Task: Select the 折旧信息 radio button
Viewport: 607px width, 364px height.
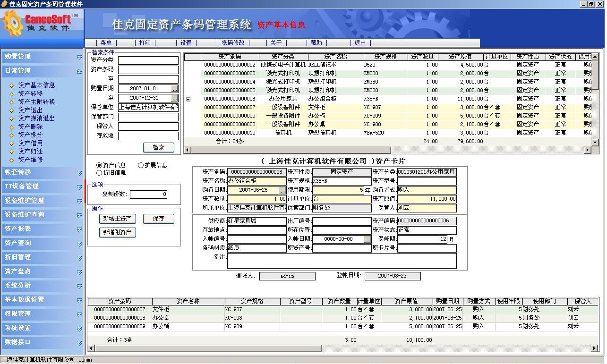Action: pyautogui.click(x=99, y=173)
